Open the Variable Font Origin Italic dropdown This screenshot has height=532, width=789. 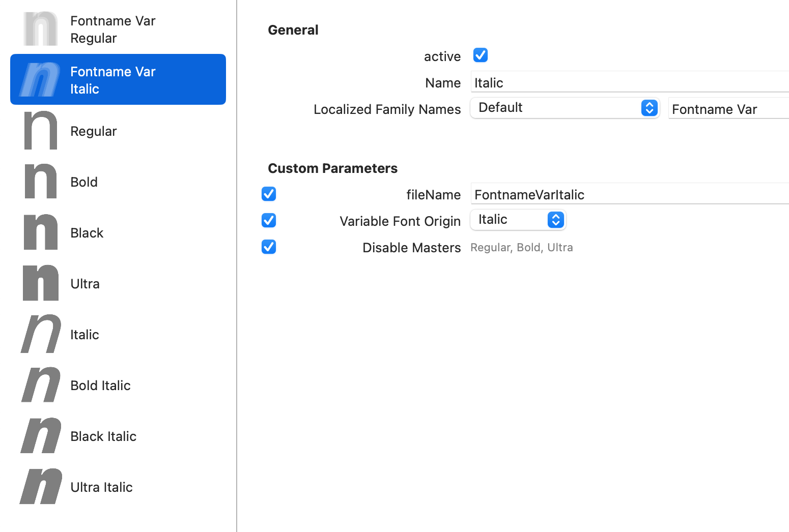pyautogui.click(x=518, y=220)
